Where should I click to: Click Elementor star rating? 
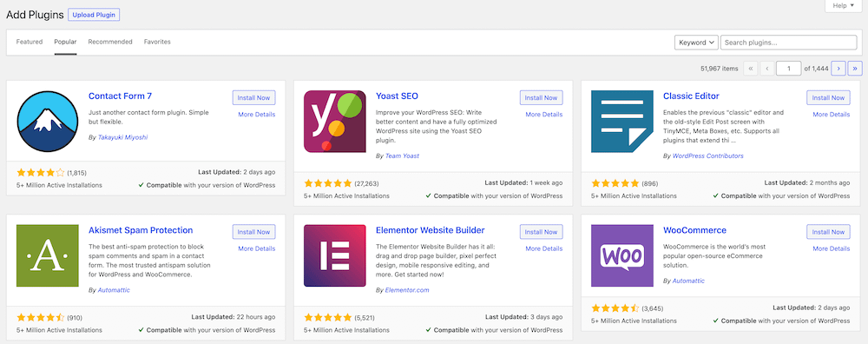point(328,318)
